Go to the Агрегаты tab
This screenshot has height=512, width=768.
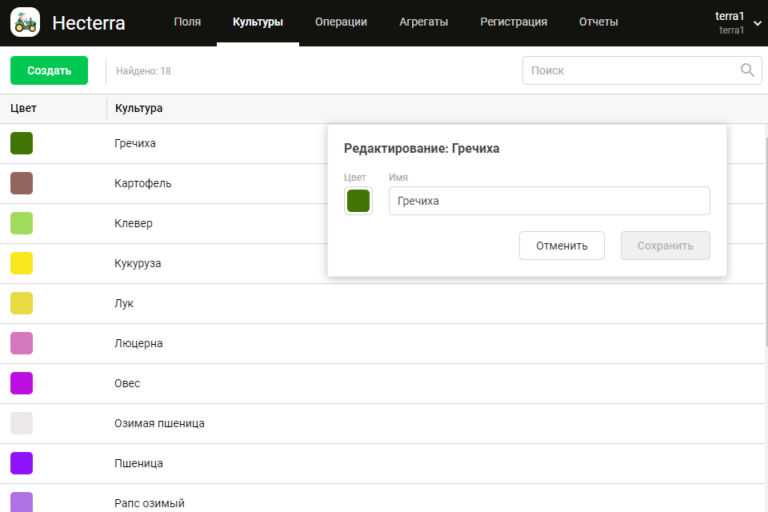[423, 22]
